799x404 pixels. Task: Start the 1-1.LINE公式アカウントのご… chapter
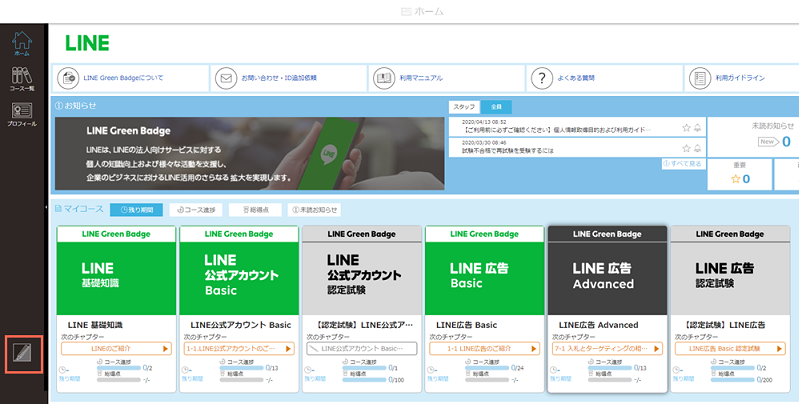pos(239,348)
